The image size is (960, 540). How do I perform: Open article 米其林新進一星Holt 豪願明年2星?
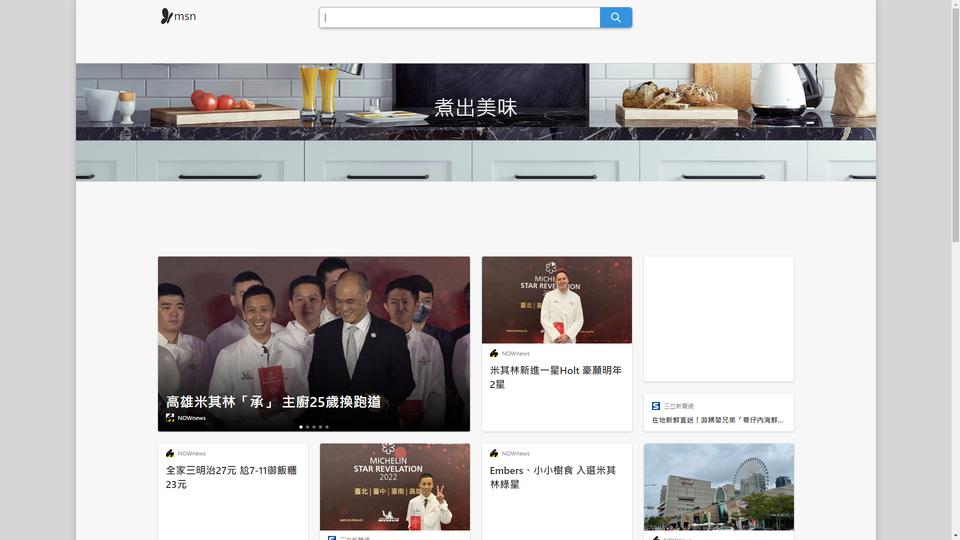click(x=555, y=377)
